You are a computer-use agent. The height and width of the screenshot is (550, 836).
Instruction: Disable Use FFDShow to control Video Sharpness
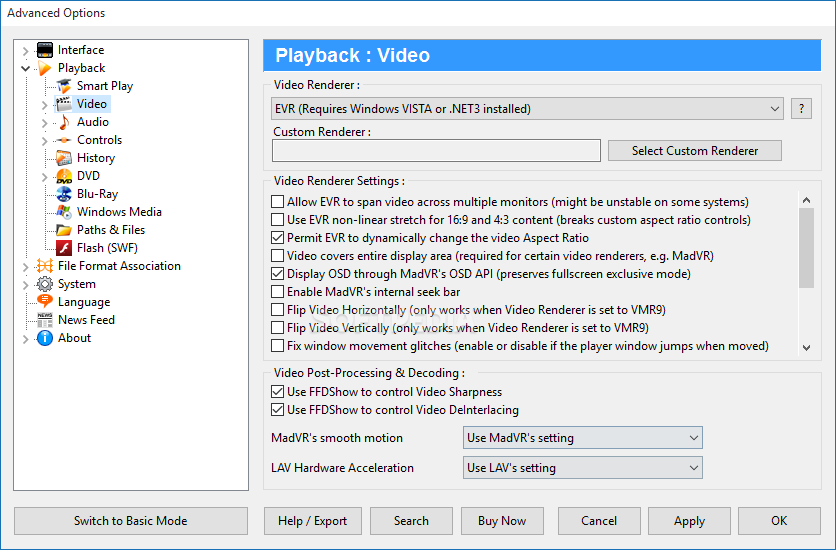click(x=277, y=392)
